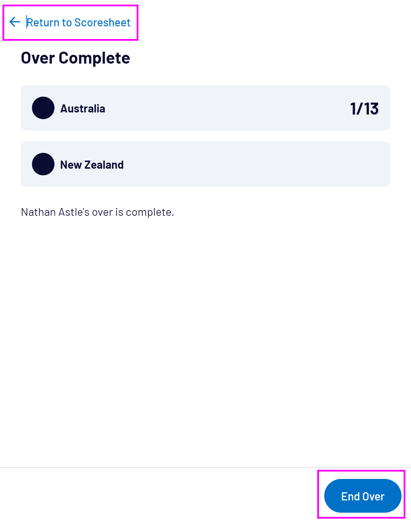The height and width of the screenshot is (532, 411).
Task: Click the Australia team logo circle
Action: pos(43,108)
